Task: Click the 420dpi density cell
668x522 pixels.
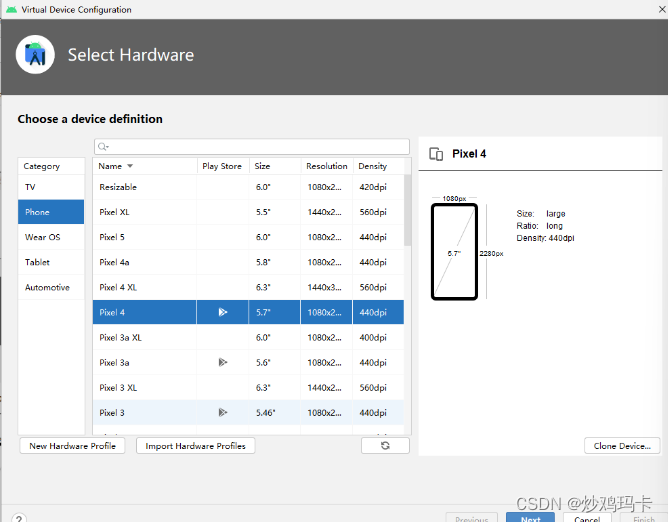Action: (378, 187)
